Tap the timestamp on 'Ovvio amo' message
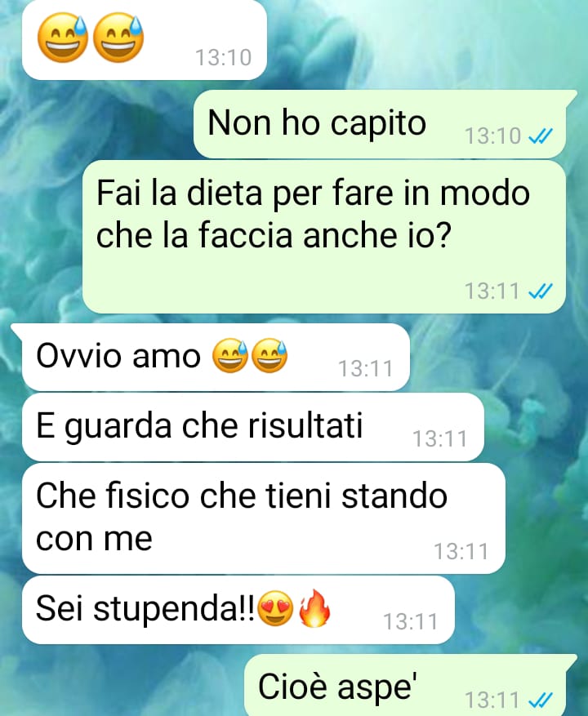This screenshot has width=588, height=716. pos(366,368)
